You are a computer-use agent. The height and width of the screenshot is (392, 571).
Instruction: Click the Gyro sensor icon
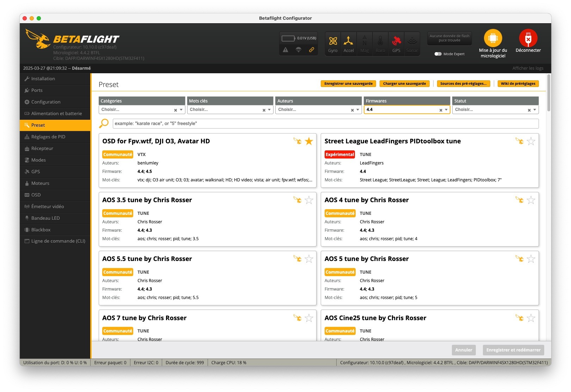tap(333, 44)
